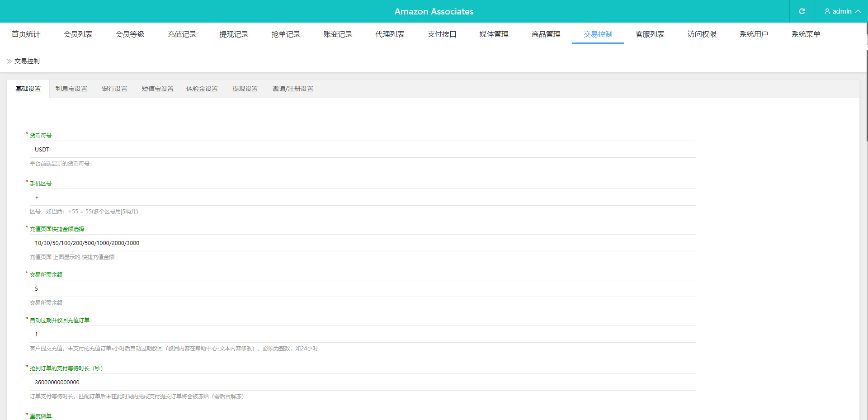Screen dimensions: 868x420
Task: Open the 邀请/注册设置 tab
Action: tap(293, 89)
